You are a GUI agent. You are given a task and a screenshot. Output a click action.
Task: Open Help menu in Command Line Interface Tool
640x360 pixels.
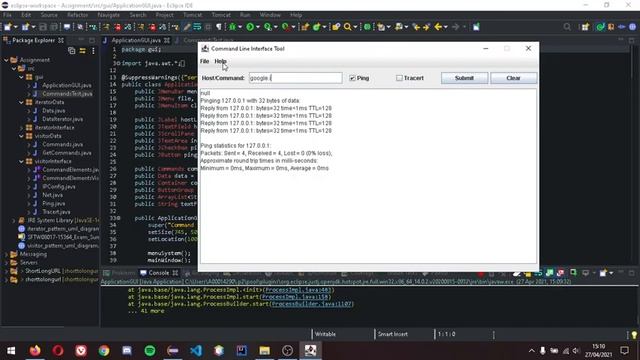[220, 61]
